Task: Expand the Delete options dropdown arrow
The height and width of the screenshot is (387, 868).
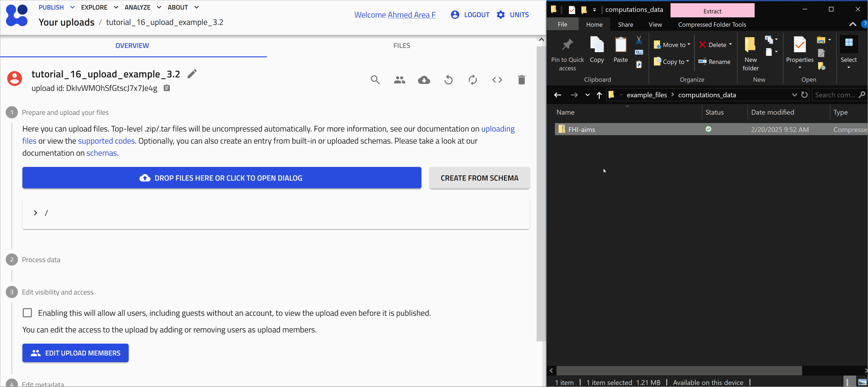Action: tap(730, 45)
